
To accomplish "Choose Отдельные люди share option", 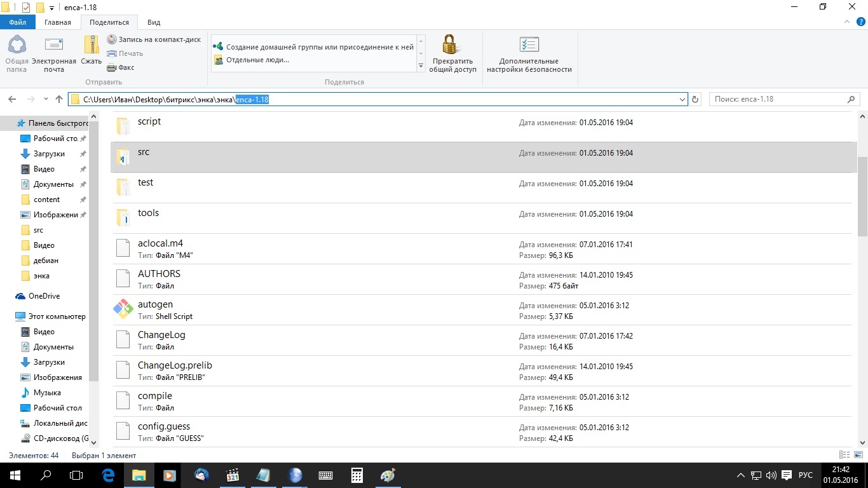I will [x=252, y=60].
